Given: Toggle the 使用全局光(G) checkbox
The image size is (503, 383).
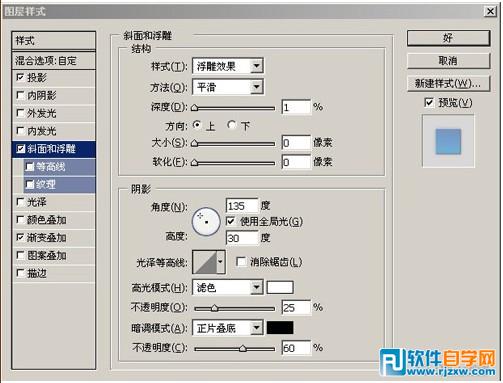Looking at the screenshot, I should pos(231,221).
